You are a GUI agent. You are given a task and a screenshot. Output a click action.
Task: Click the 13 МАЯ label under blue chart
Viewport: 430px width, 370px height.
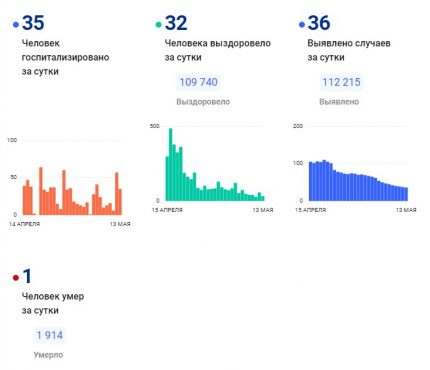[406, 210]
